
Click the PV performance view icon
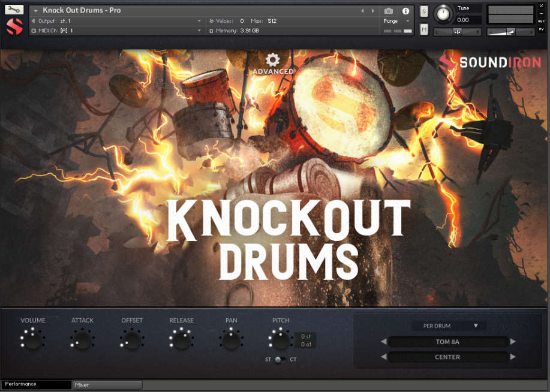coord(542,31)
